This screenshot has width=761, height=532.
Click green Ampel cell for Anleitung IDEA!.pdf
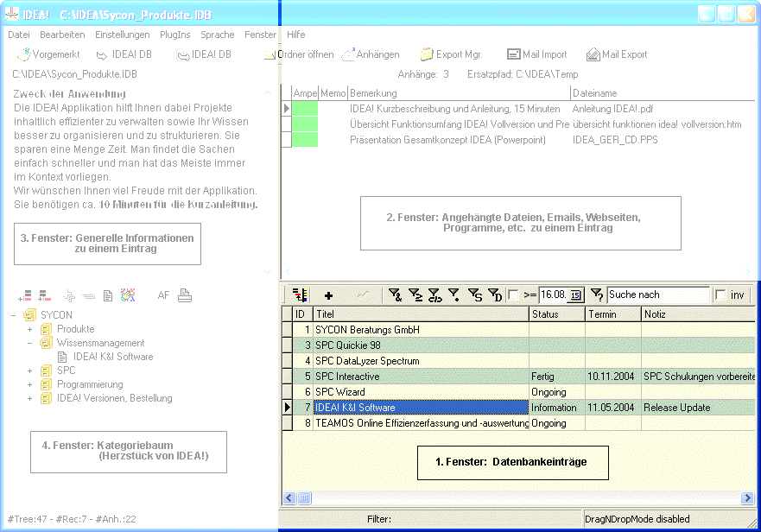point(305,109)
